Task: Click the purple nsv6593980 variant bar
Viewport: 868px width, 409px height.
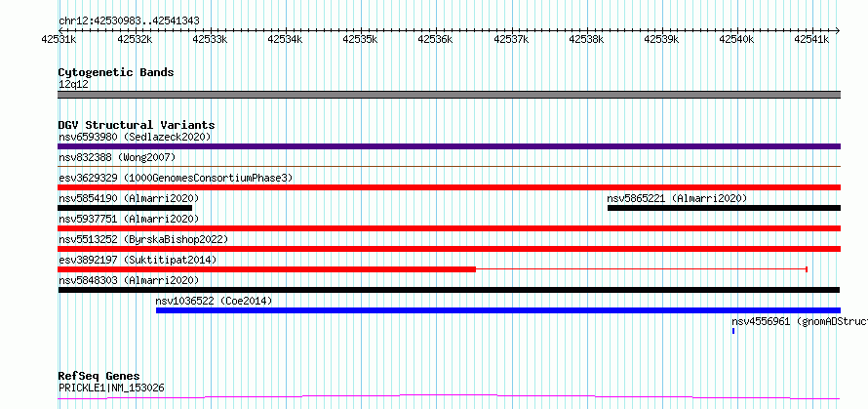Action: coord(449,146)
